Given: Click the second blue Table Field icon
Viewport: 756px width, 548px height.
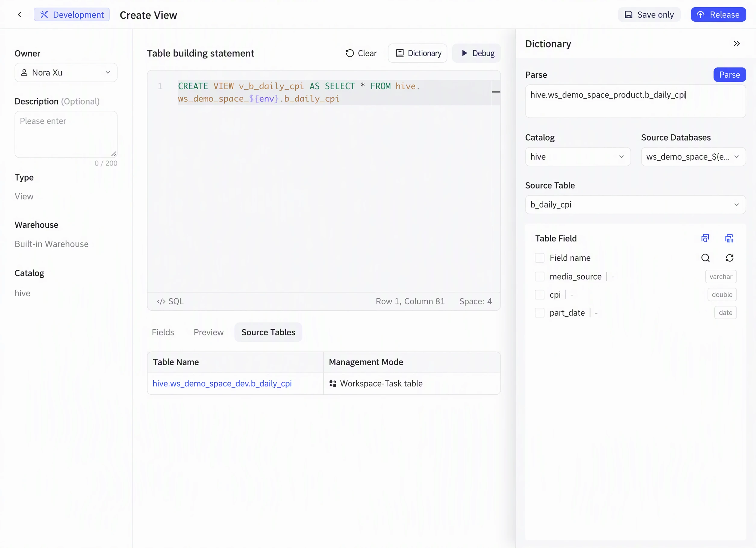Looking at the screenshot, I should coord(729,238).
